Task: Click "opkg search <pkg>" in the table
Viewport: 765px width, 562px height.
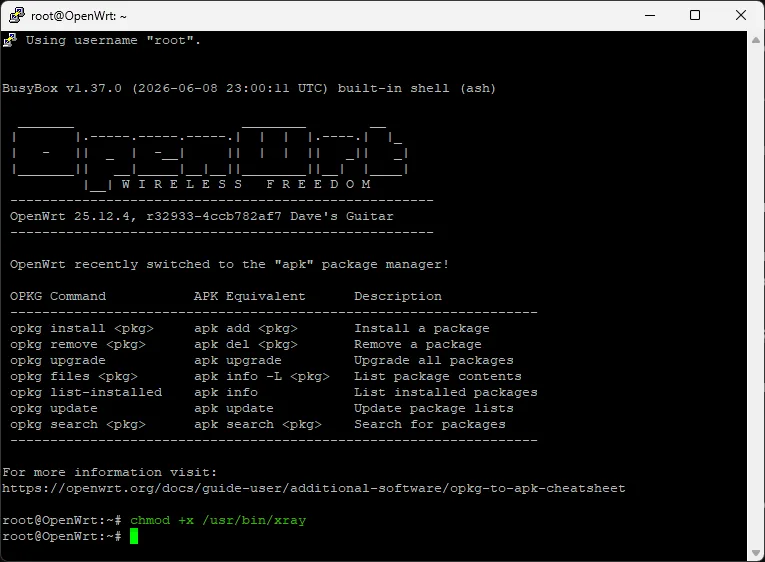Action: (x=78, y=424)
